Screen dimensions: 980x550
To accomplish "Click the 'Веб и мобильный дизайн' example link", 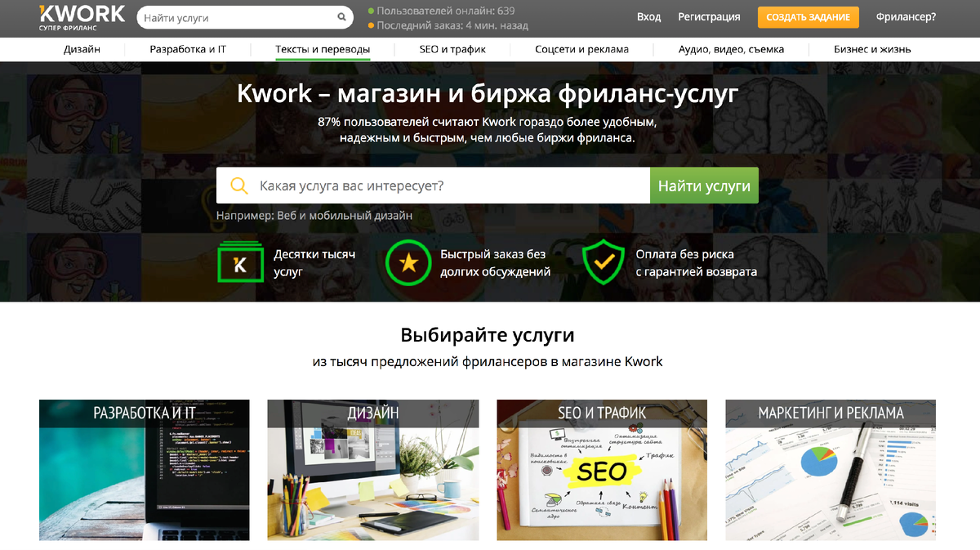I will pyautogui.click(x=345, y=216).
